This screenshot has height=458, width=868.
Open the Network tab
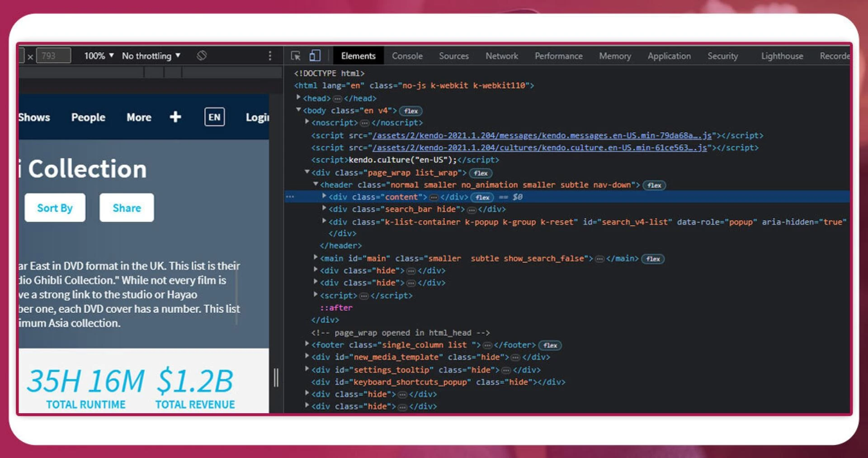coord(501,56)
